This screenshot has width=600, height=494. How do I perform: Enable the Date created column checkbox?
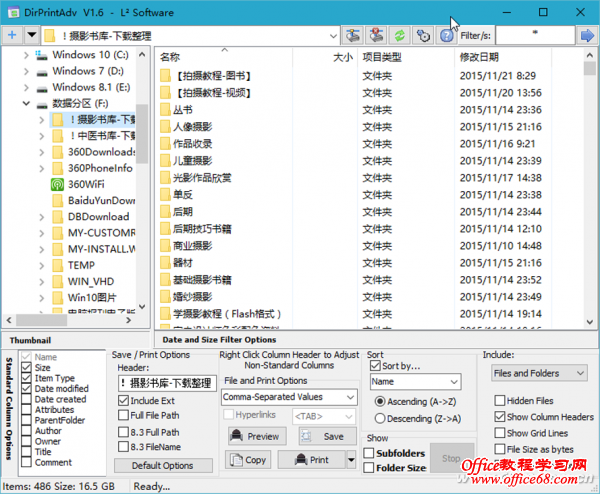[x=26, y=399]
